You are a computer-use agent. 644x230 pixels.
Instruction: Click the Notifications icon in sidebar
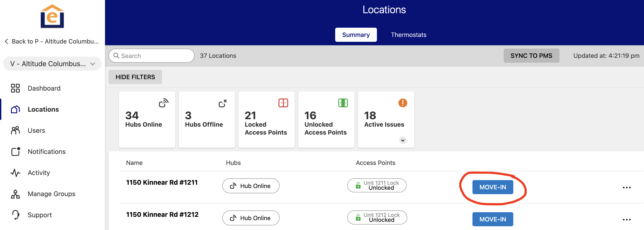pyautogui.click(x=16, y=152)
